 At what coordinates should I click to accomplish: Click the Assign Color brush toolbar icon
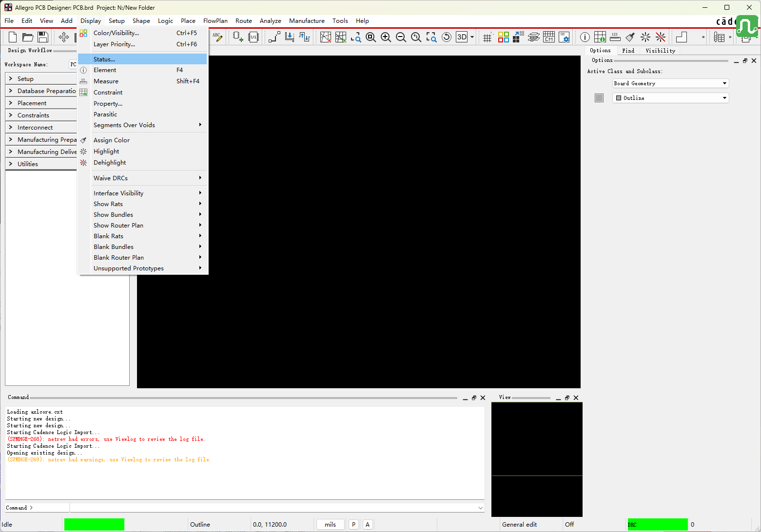click(x=630, y=37)
